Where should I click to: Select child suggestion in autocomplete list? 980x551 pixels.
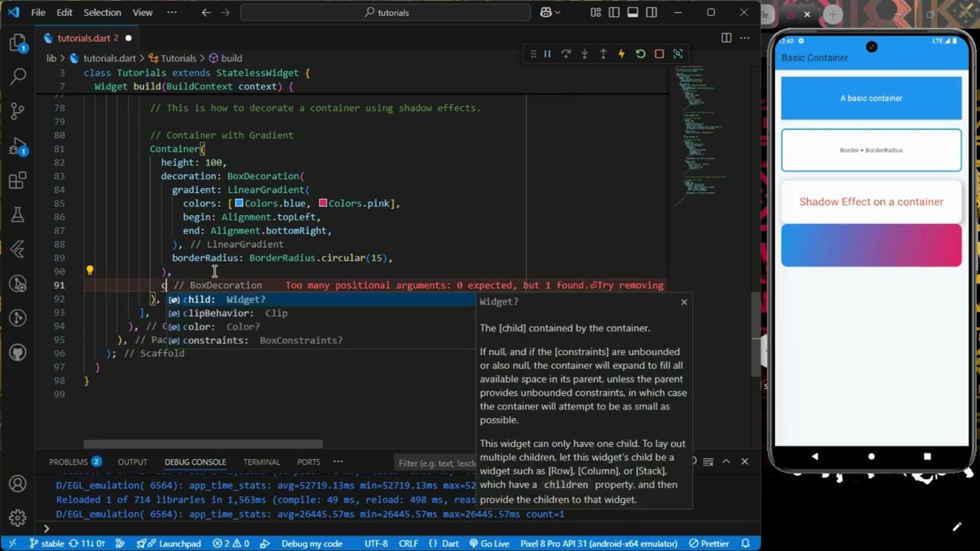[x=320, y=299]
